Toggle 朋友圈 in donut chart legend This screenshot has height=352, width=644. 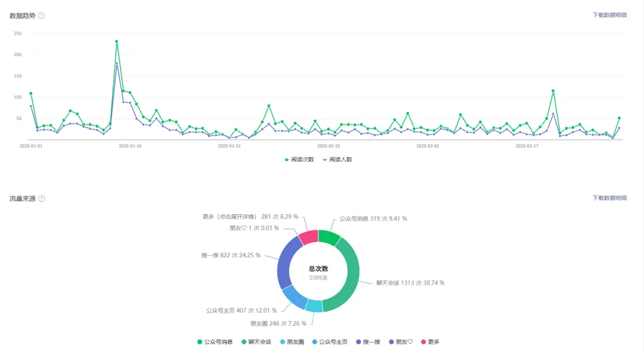(292, 342)
